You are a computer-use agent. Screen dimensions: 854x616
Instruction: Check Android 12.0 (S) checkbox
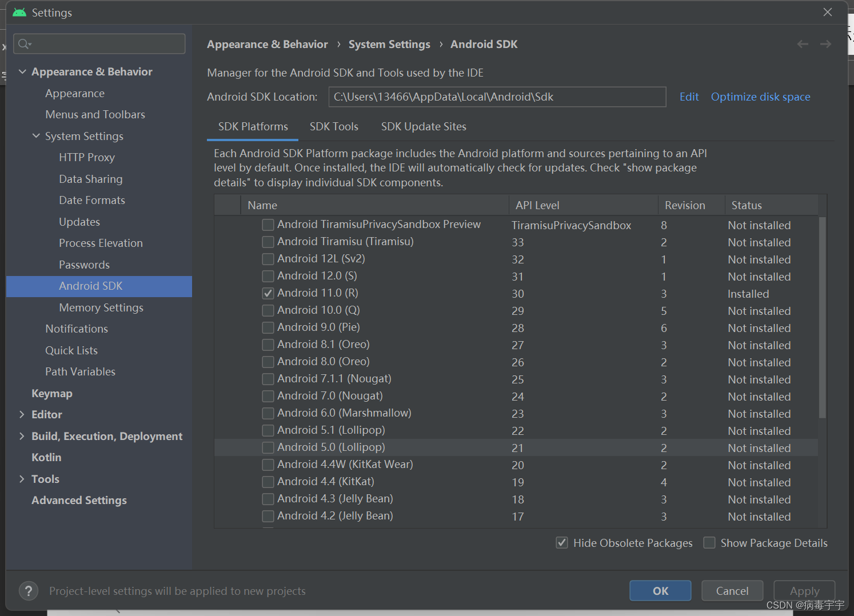point(268,276)
